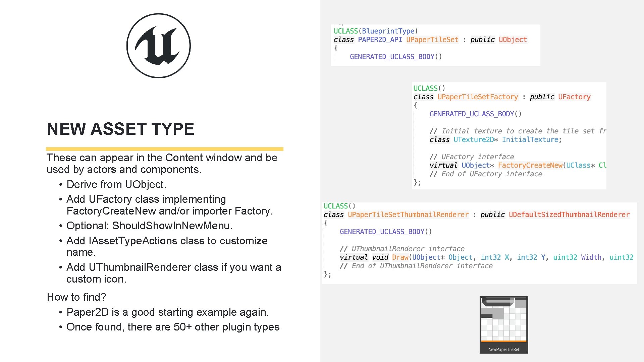Click the 'How to find?' text
Image resolution: width=644 pixels, height=362 pixels.
[x=76, y=297]
